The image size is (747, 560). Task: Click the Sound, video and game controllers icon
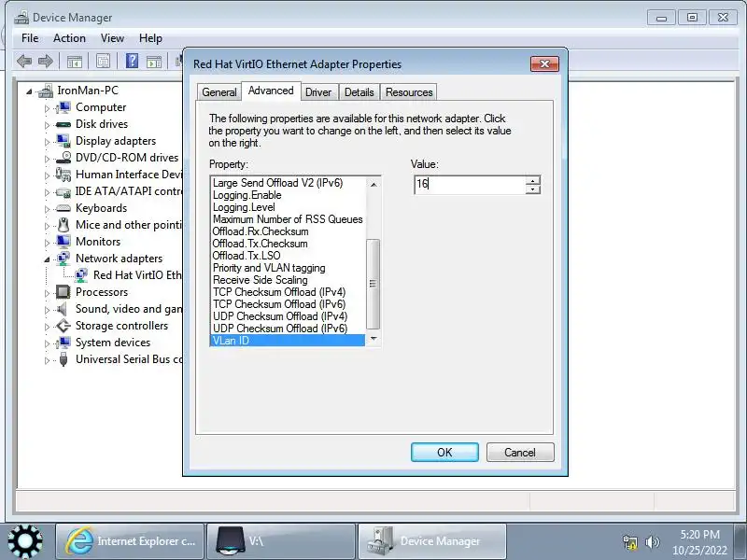point(63,309)
